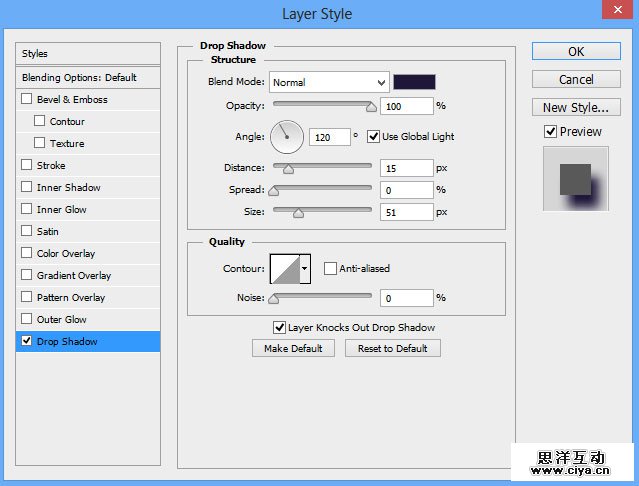Click the angle dial control
This screenshot has width=639, height=486.
click(287, 136)
